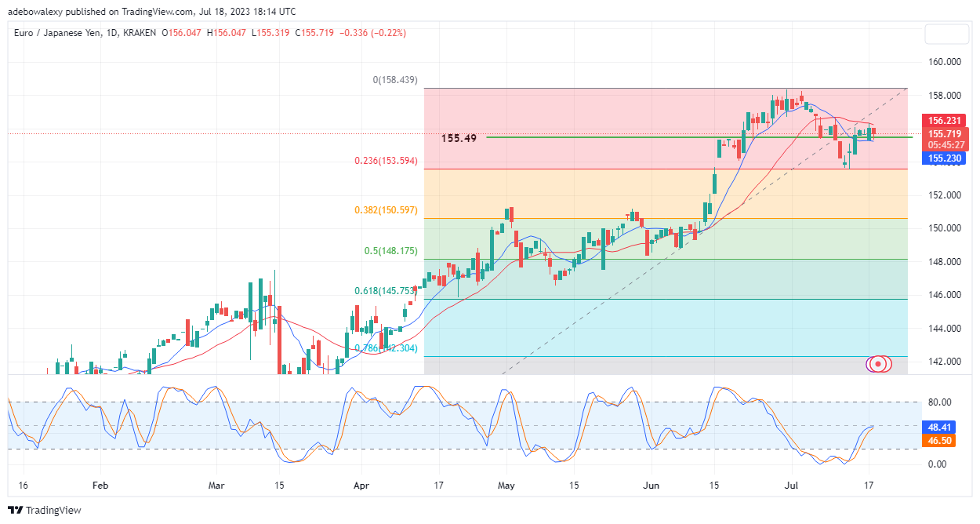The width and height of the screenshot is (980, 524).
Task: Select the open value O156.047
Action: [x=182, y=32]
